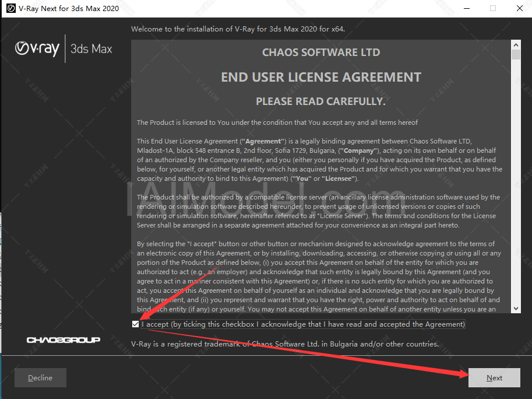The image size is (532, 399).
Task: Click the license scrollbar down arrow
Action: (516, 309)
